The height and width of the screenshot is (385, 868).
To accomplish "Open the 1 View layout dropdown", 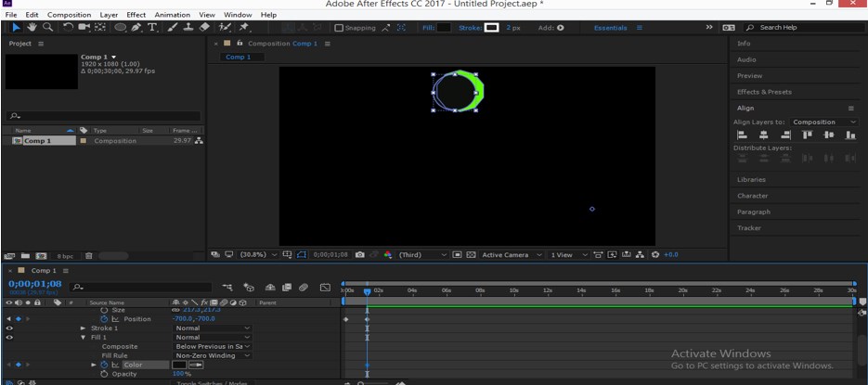I will click(568, 255).
